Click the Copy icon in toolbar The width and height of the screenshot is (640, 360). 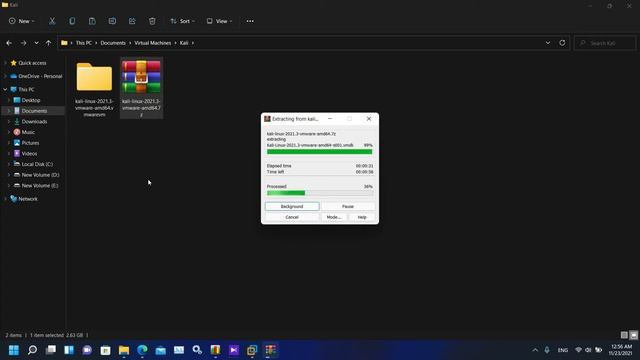click(x=72, y=21)
